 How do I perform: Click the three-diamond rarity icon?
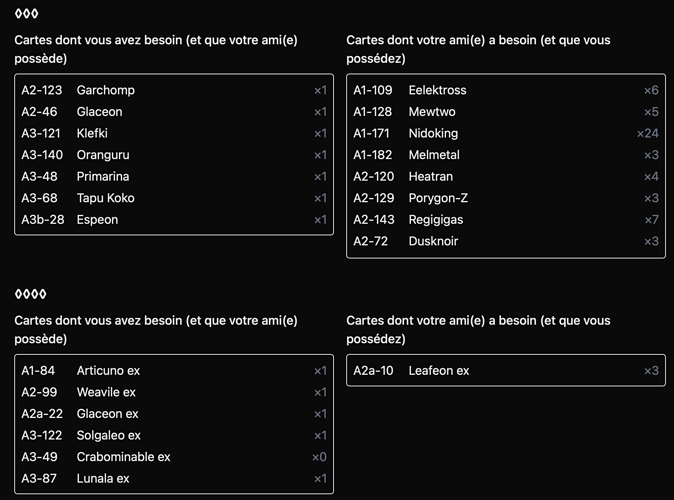[x=26, y=14]
